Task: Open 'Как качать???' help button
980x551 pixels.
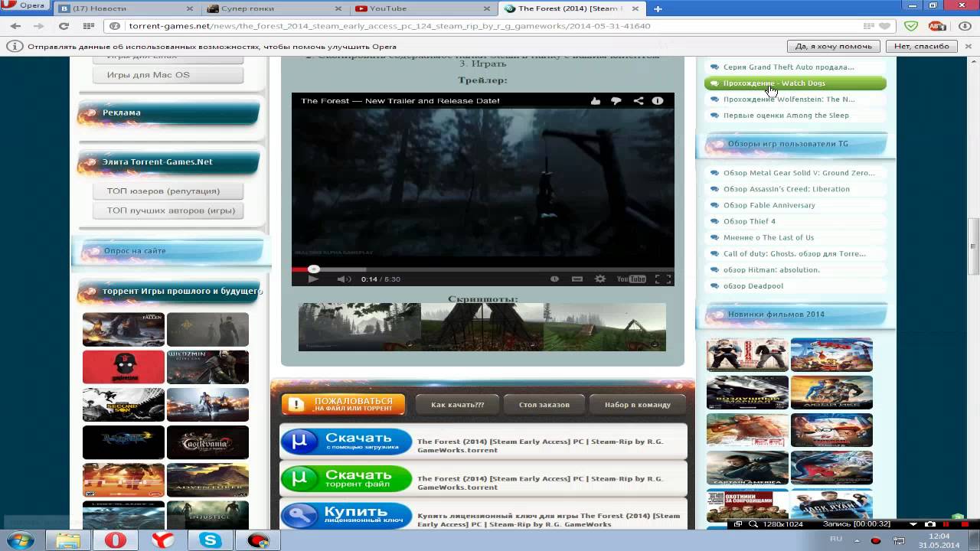Action: [458, 404]
